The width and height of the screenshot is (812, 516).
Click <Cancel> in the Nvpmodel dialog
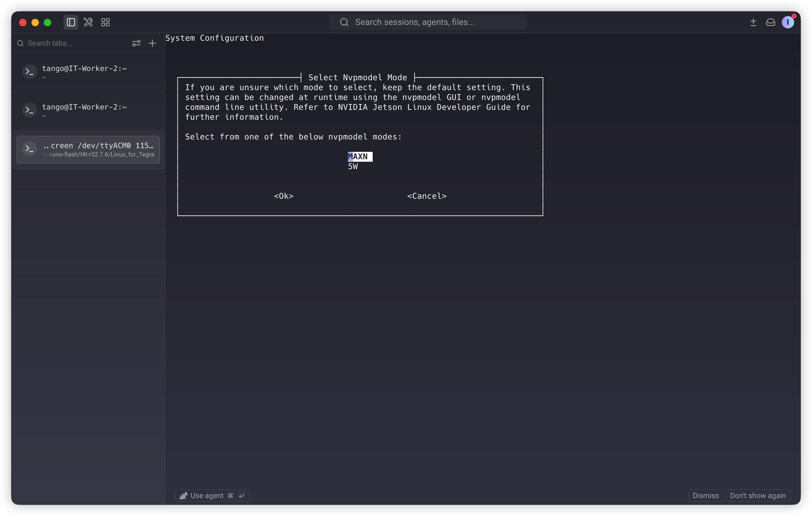pyautogui.click(x=427, y=196)
